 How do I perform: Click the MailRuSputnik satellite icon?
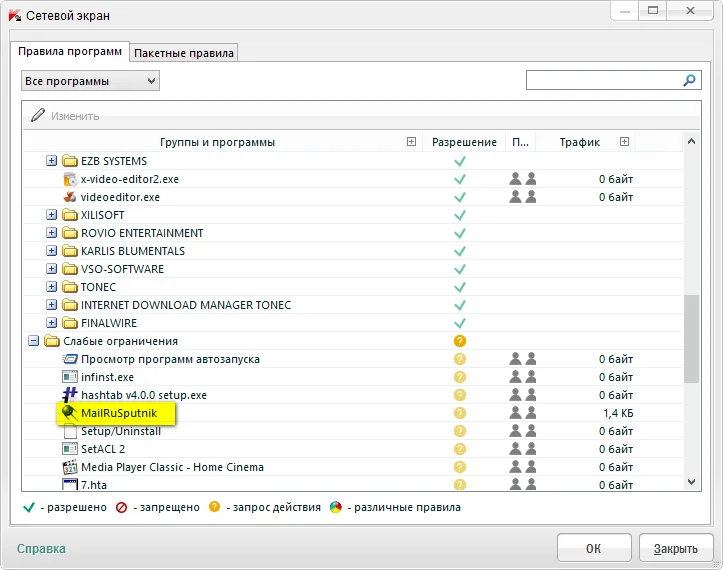70,413
